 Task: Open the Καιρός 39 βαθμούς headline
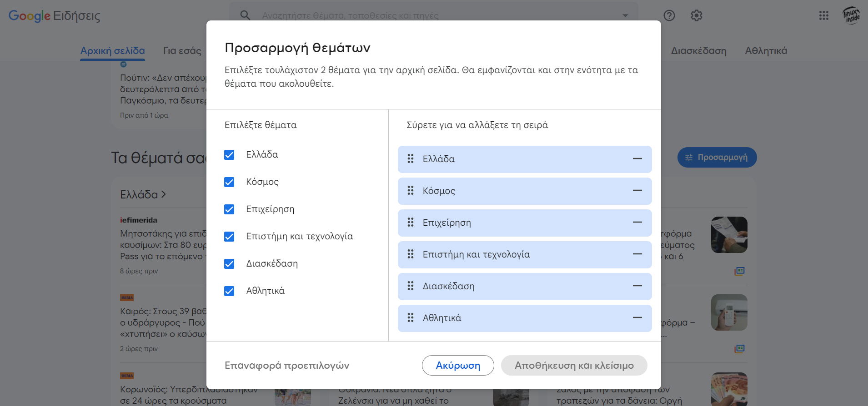tap(163, 322)
